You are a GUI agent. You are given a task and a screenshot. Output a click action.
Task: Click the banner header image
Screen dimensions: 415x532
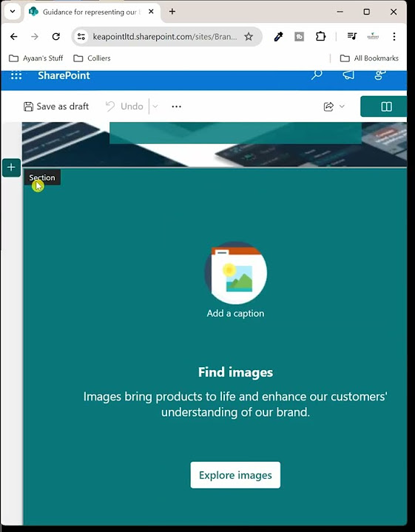[x=215, y=145]
